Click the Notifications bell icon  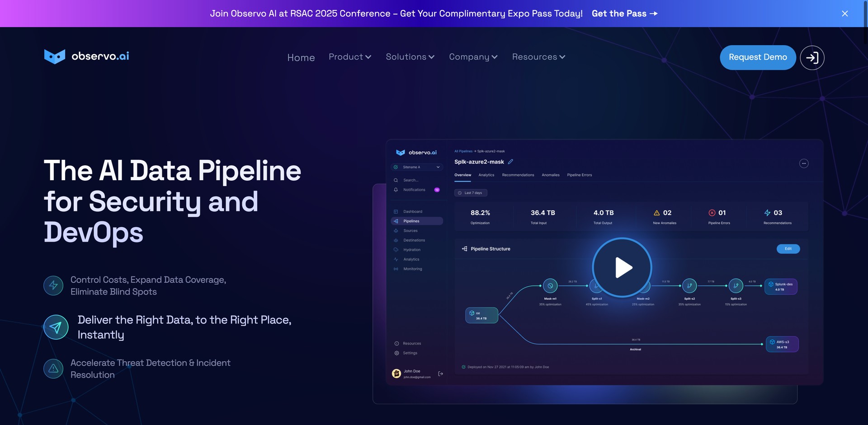(396, 190)
